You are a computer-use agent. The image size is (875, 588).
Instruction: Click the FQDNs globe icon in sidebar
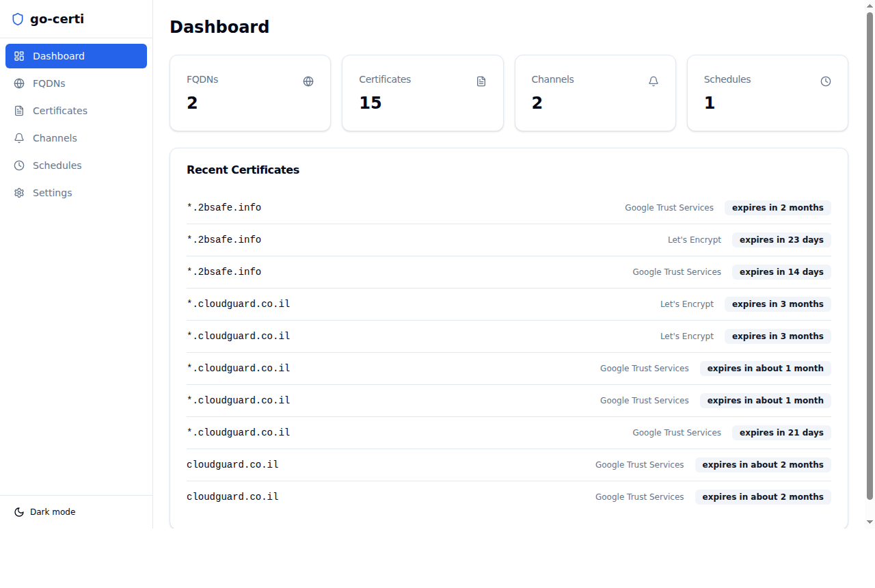click(x=19, y=83)
